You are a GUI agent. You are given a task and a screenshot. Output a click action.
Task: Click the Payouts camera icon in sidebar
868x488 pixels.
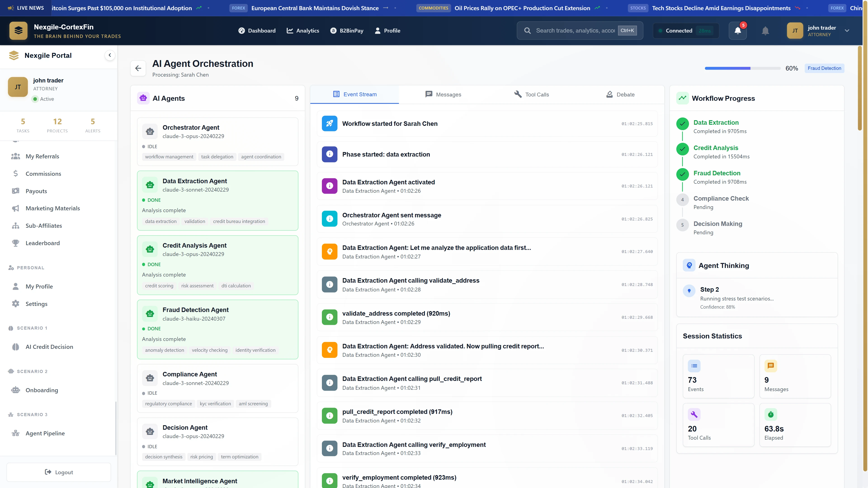pyautogui.click(x=16, y=191)
